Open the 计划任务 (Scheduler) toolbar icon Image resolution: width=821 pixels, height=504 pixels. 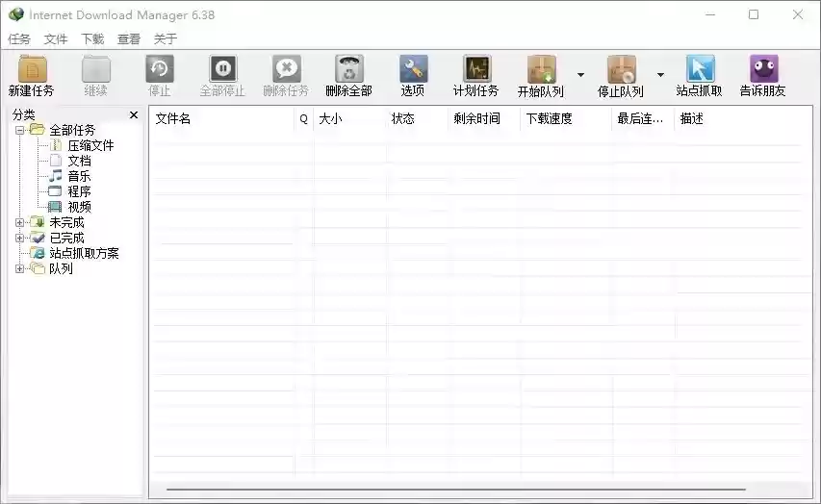coord(476,70)
